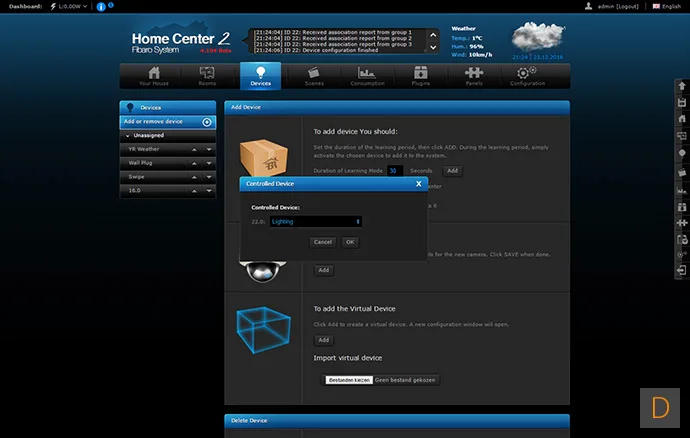
Task: Click the devices bulb icon in right sidebar
Action: click(x=682, y=153)
